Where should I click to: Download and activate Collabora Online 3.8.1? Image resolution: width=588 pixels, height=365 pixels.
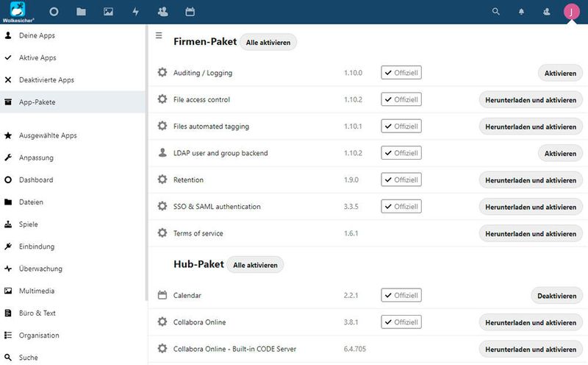click(531, 322)
